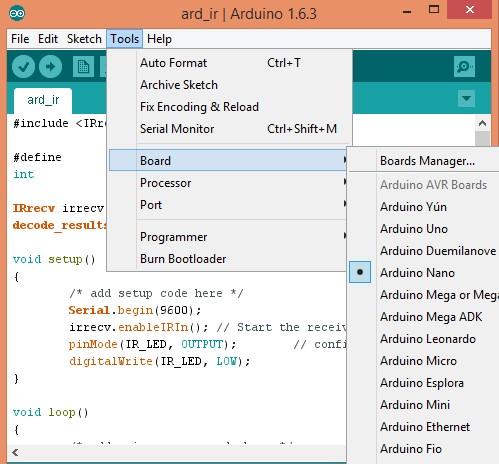Close the Arduino window

(470, 10)
